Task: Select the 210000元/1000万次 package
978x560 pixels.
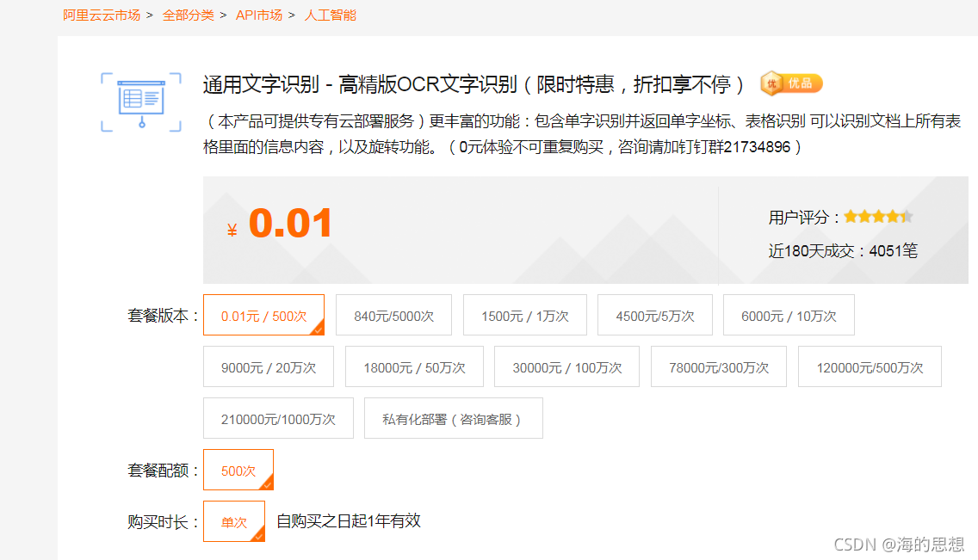Action: pyautogui.click(x=278, y=419)
